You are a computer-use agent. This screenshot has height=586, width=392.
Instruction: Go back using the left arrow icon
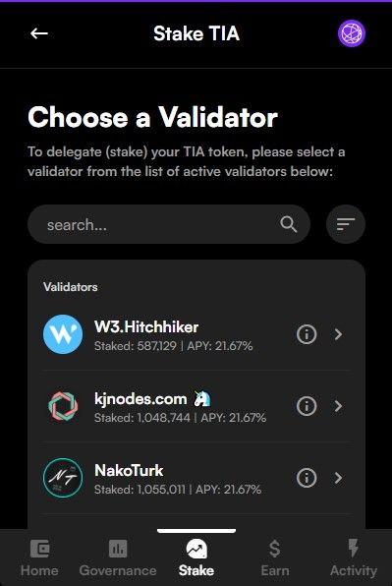coord(39,33)
